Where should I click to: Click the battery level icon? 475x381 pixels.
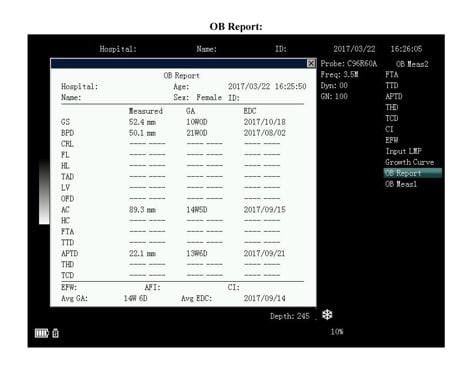coord(42,333)
